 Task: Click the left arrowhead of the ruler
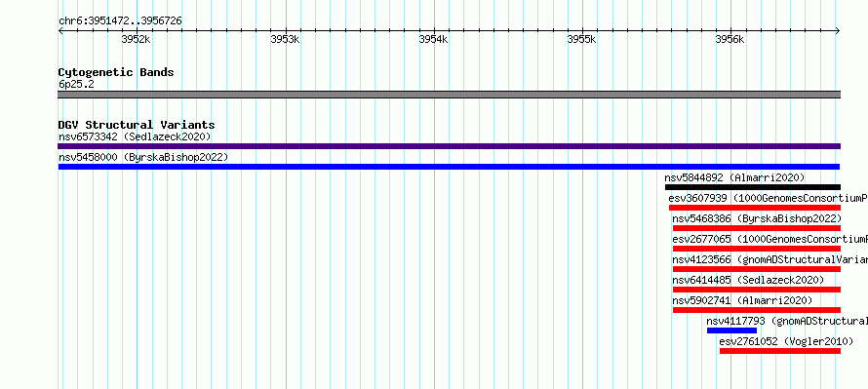[60, 31]
